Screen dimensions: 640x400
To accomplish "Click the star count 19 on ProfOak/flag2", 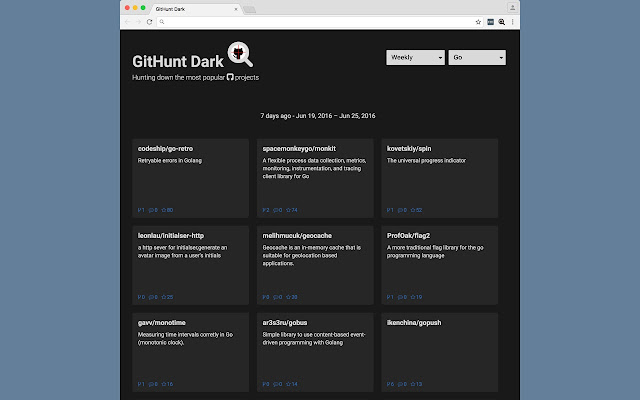I will (x=416, y=297).
